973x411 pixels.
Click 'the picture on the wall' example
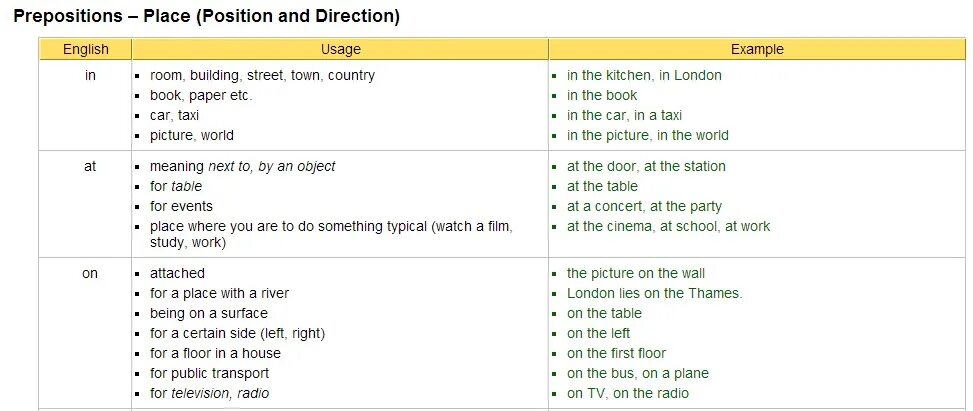[636, 273]
